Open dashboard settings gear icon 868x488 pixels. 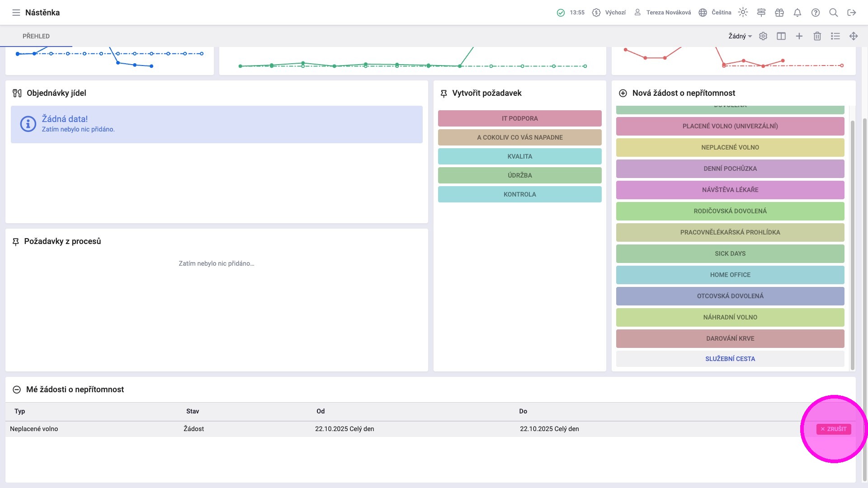coord(763,36)
